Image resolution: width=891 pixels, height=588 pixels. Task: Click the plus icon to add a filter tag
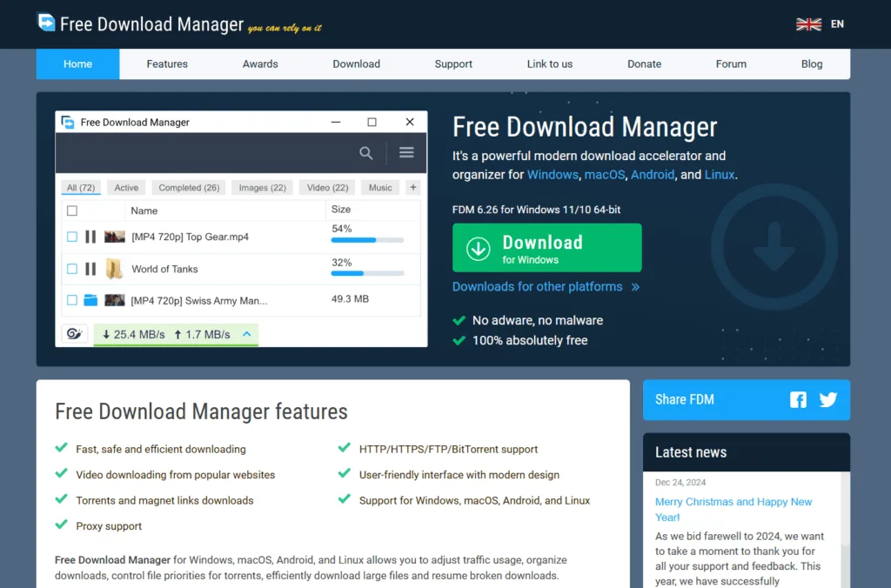[x=413, y=188]
